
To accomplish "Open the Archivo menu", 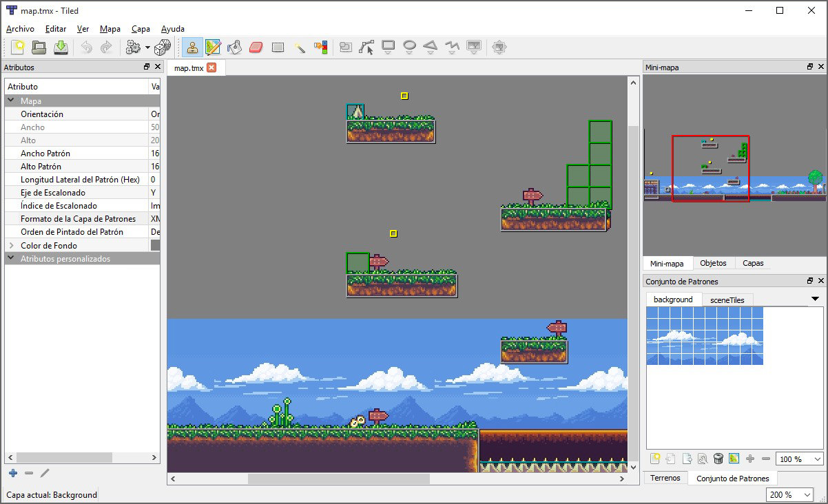I will tap(20, 29).
